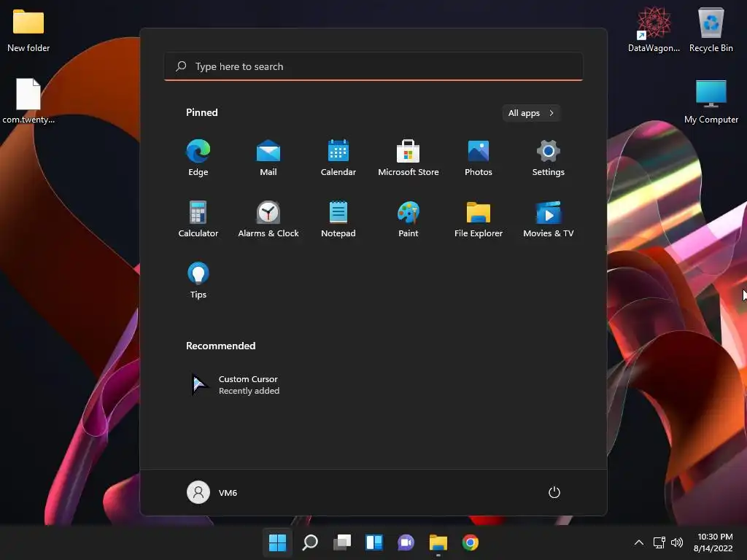Open Task View from the taskbar
The image size is (747, 560).
pos(341,542)
